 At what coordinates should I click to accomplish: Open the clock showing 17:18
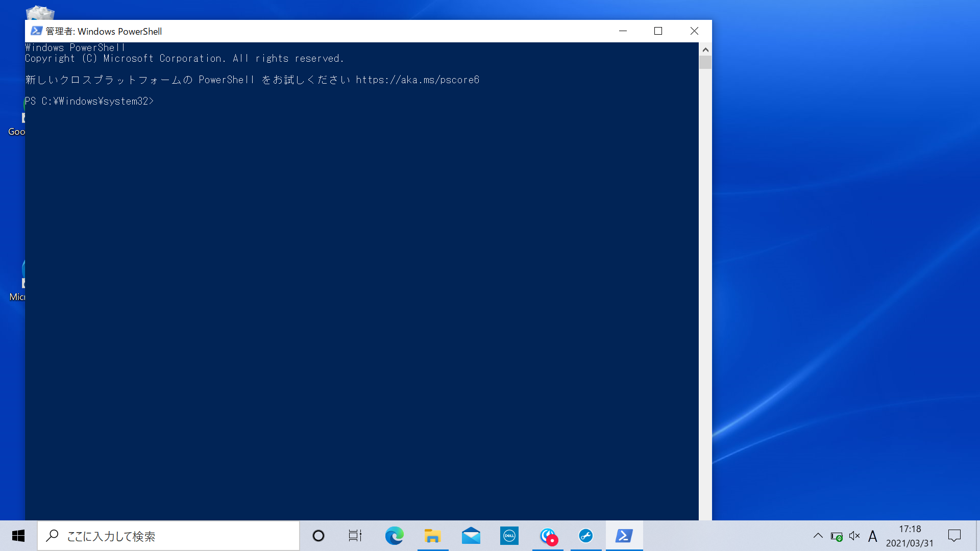coord(910,536)
